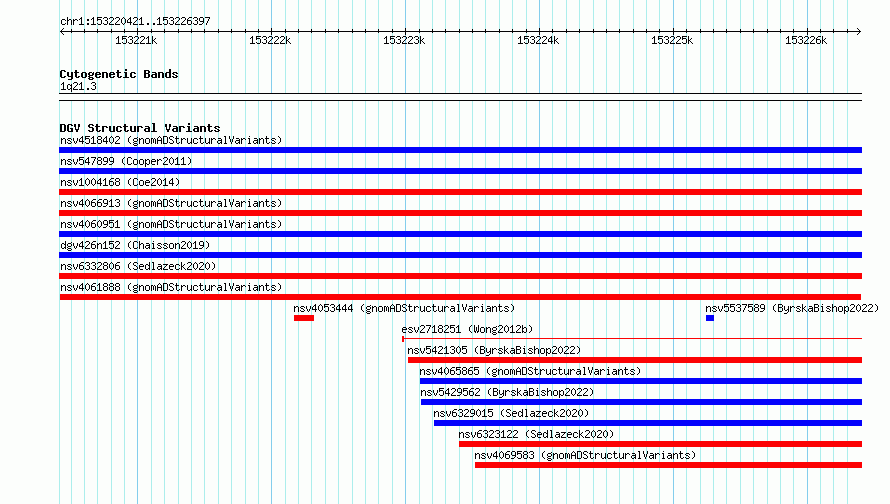Click the Cytogenetic Bands track title
The image size is (890, 504).
119,74
